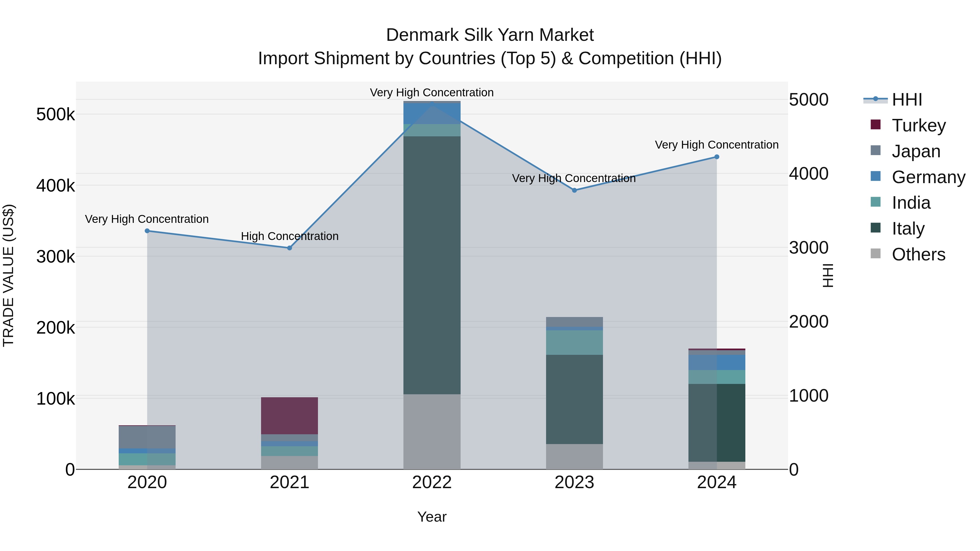The image size is (980, 551).
Task: Click Very High Concentration label above 2020
Action: (x=147, y=219)
